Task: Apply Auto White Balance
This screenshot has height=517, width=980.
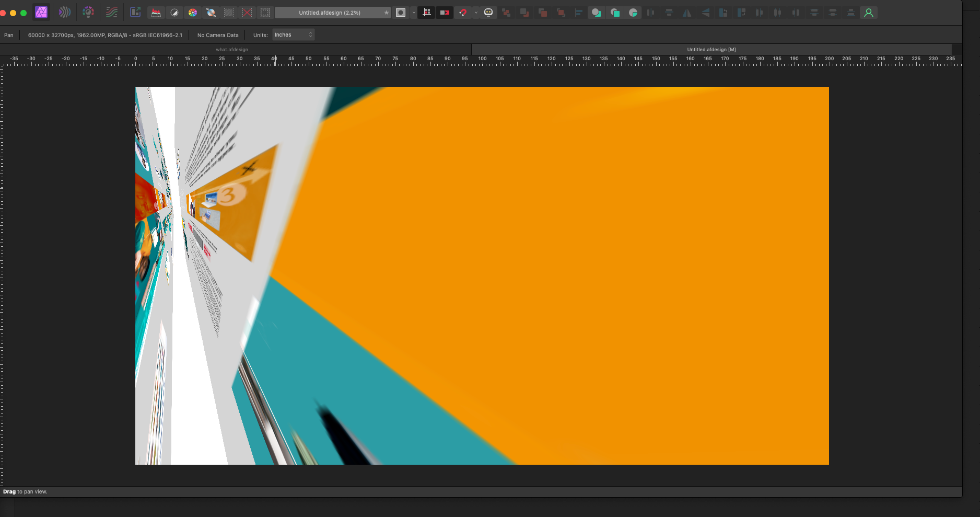Action: point(211,13)
